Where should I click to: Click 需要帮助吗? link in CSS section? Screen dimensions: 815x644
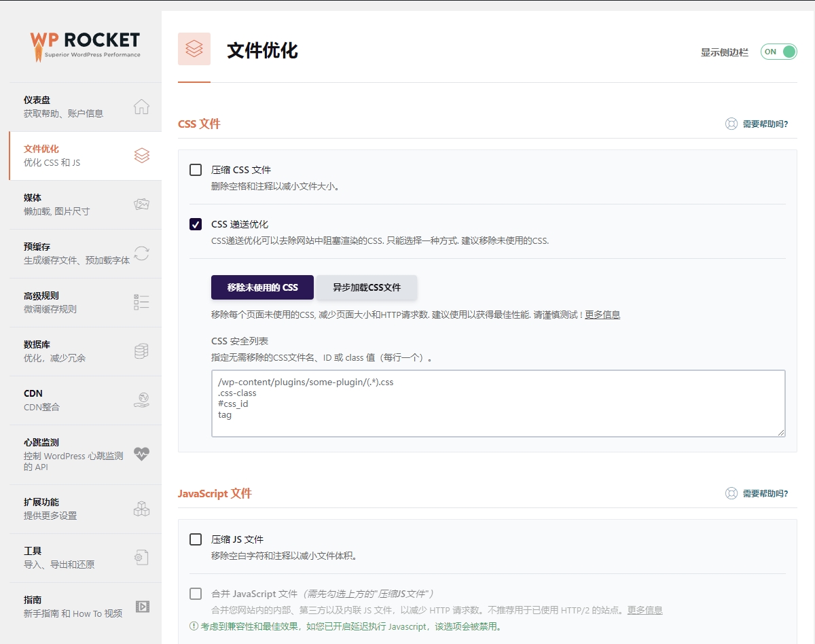coord(765,124)
